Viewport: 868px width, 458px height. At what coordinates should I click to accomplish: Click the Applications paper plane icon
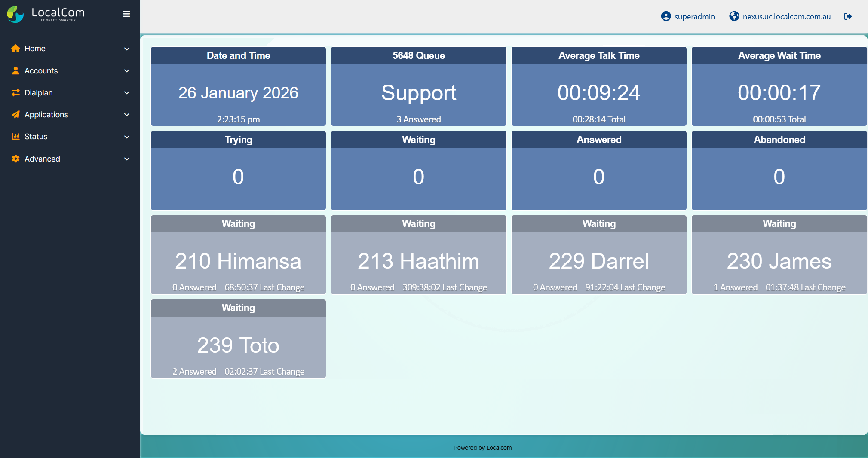(15, 115)
